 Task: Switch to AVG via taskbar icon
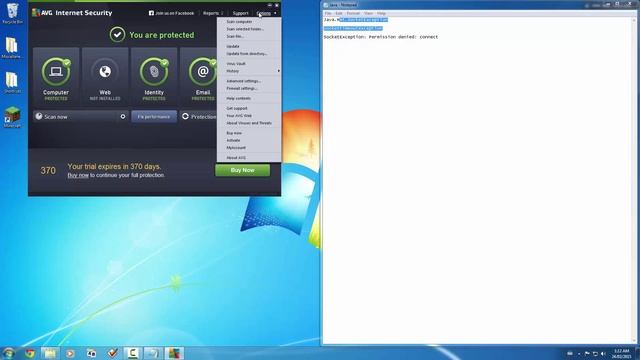coord(174,353)
